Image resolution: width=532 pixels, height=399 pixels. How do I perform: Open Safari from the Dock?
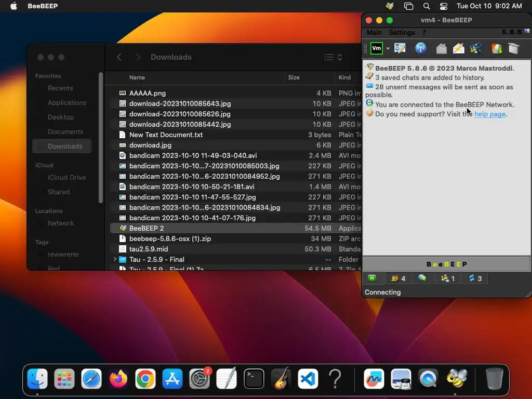point(91,378)
